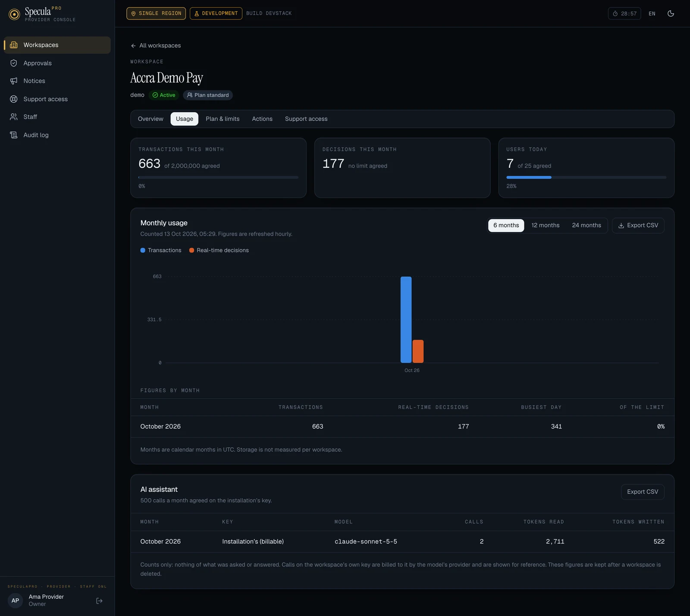Screen dimensions: 690x616
Task: Open Support access via its lifebuoy icon
Action: pos(14,99)
